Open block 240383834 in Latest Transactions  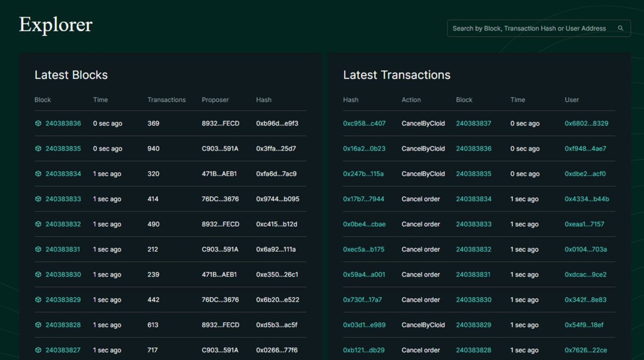tap(473, 199)
